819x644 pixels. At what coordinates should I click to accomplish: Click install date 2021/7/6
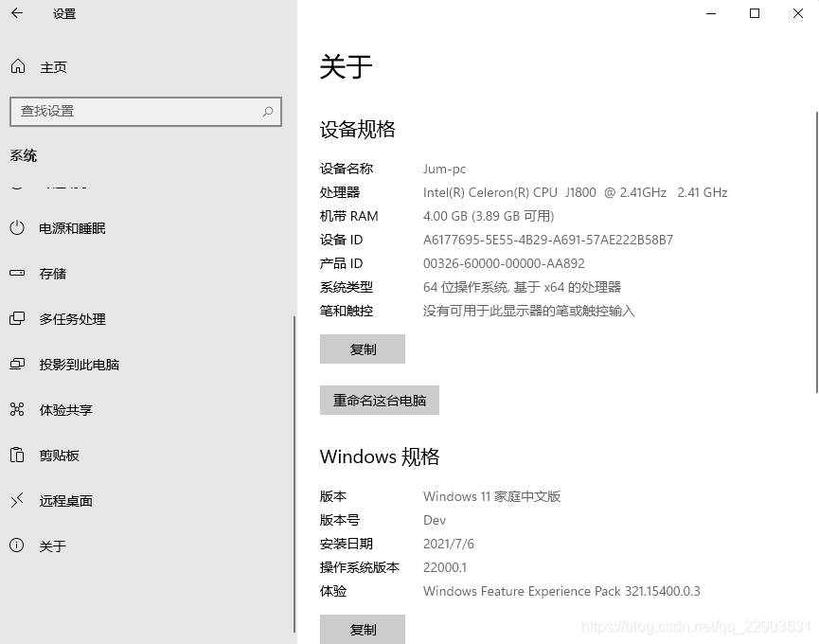pos(449,544)
